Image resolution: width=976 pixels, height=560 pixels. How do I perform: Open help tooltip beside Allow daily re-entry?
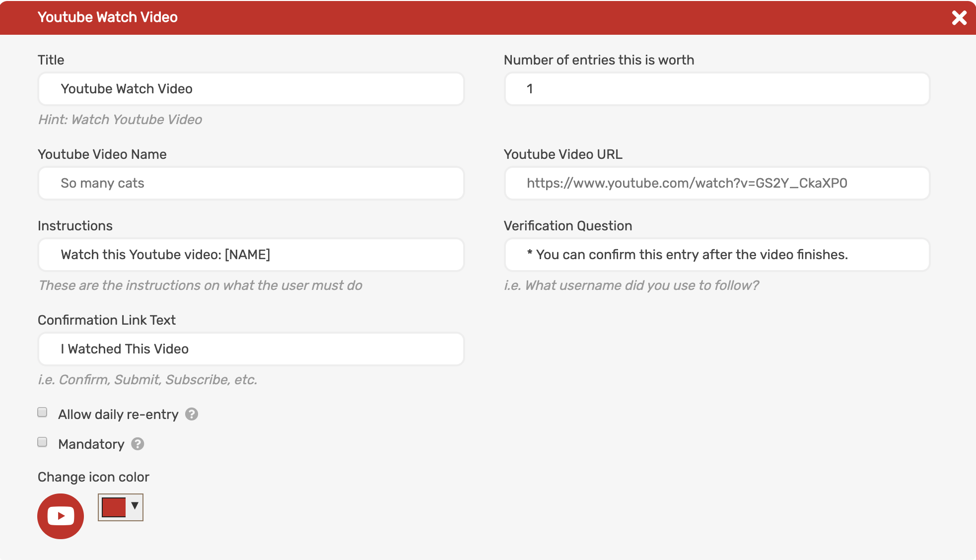[191, 414]
